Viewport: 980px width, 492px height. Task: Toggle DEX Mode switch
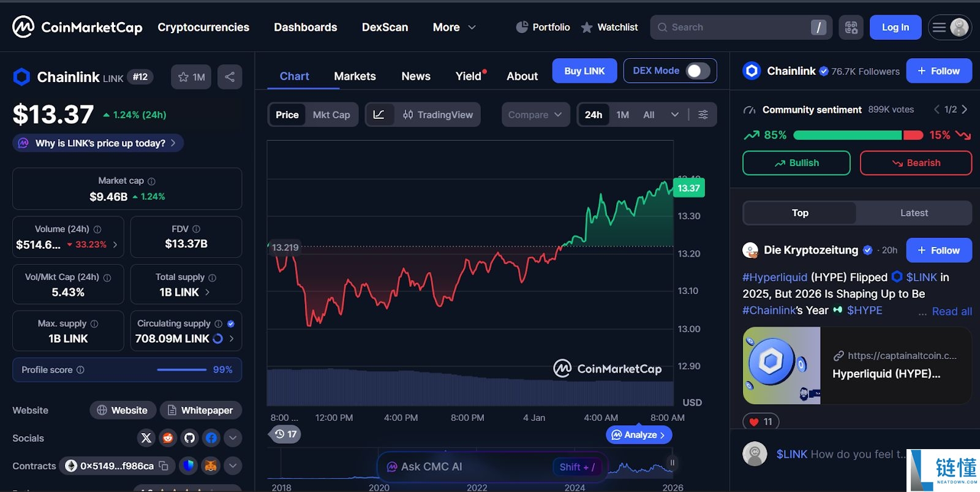(x=698, y=71)
